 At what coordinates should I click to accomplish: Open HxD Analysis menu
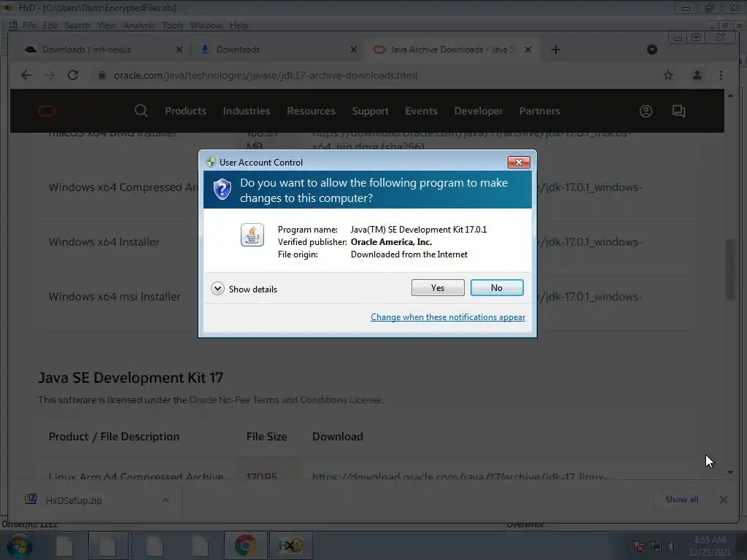click(139, 26)
